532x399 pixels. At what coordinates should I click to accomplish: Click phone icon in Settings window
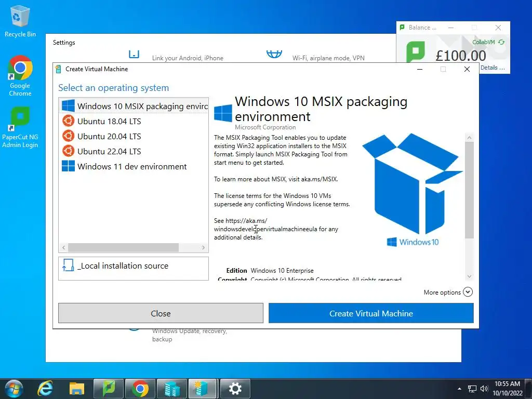click(x=134, y=54)
